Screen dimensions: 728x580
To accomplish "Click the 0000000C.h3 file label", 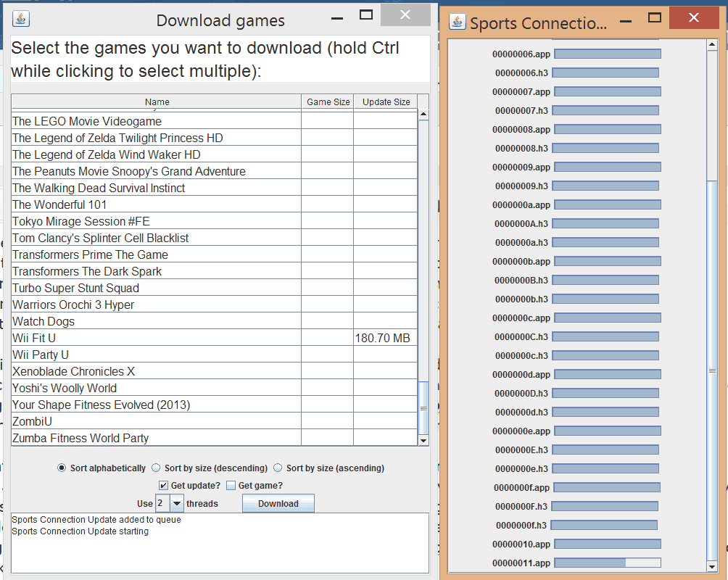I will point(521,336).
